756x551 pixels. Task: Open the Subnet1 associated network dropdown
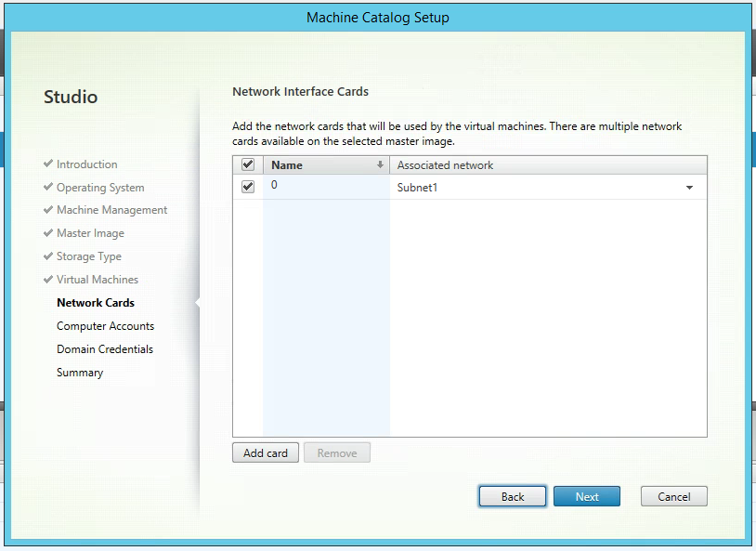click(689, 188)
